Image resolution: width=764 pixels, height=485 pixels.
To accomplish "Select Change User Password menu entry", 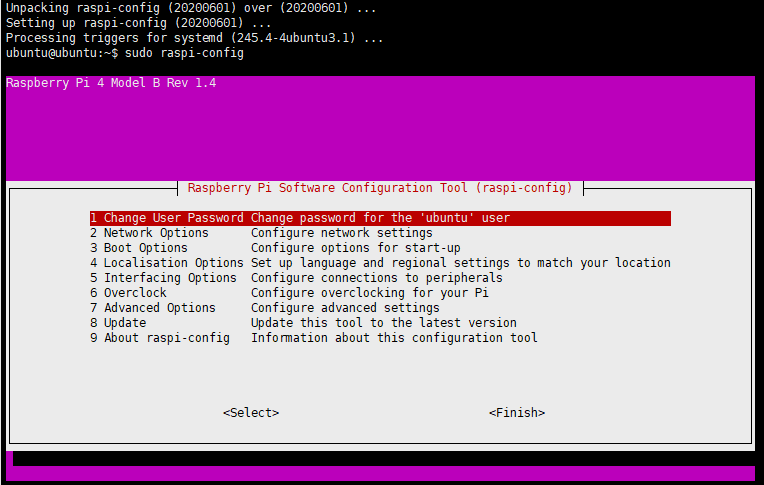I will (x=380, y=218).
